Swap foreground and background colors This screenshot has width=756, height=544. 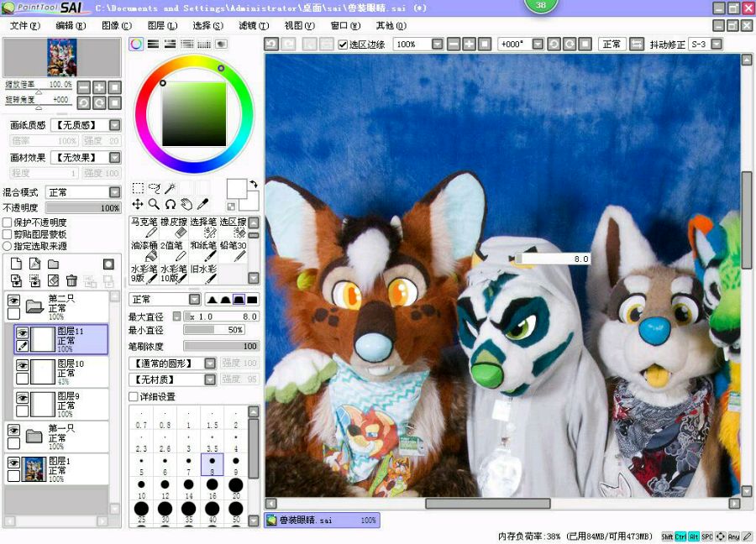click(x=253, y=184)
